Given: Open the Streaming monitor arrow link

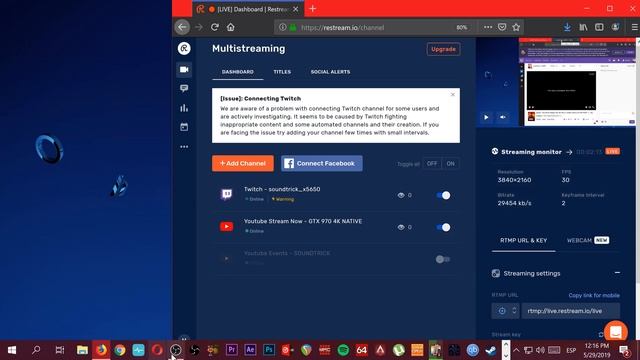Looking at the screenshot, I should point(569,152).
